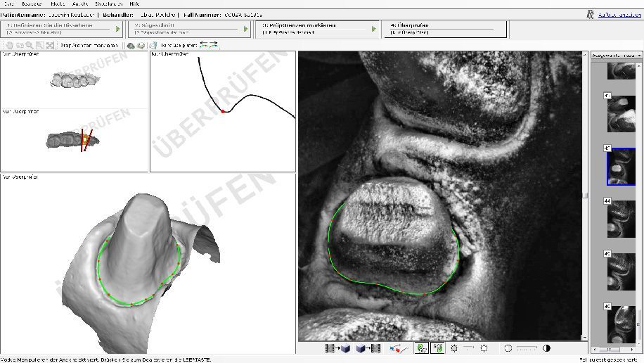Click cube-to-film conversion icon
644x363 pixels.
[368, 349]
